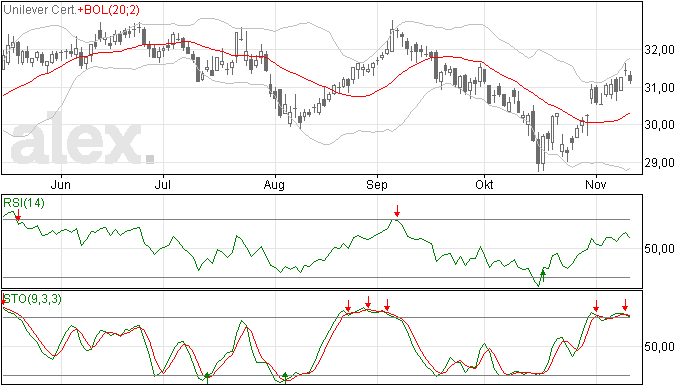Click the 31,00 price axis label
The width and height of the screenshot is (690, 387).
click(659, 88)
